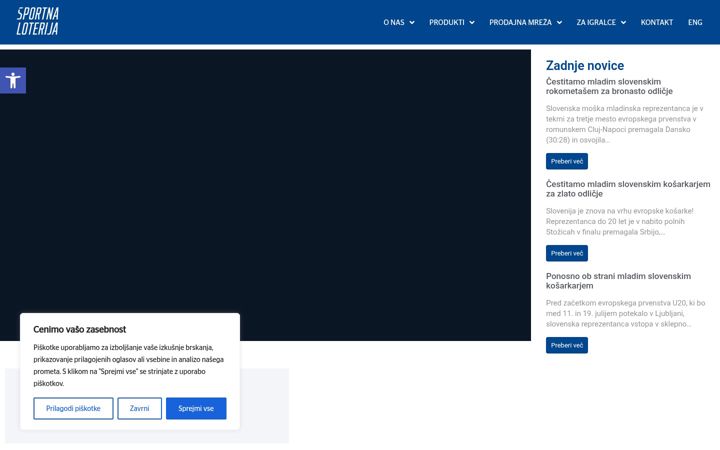Click excerpt starting Slovenska moška mladinska

pos(624,124)
